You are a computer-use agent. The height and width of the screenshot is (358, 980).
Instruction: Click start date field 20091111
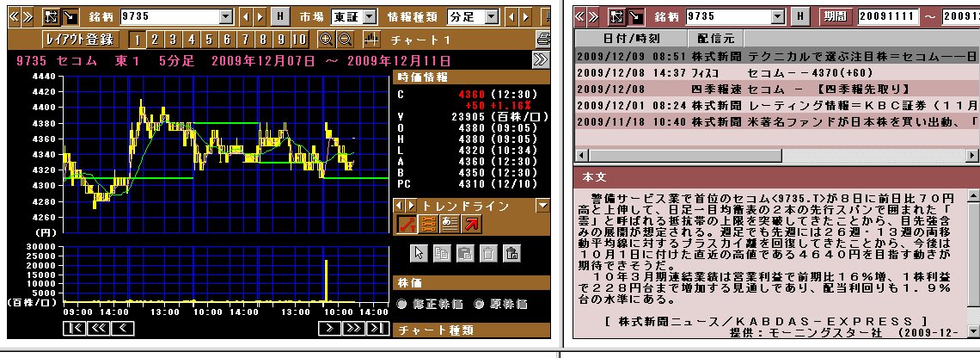[x=889, y=17]
